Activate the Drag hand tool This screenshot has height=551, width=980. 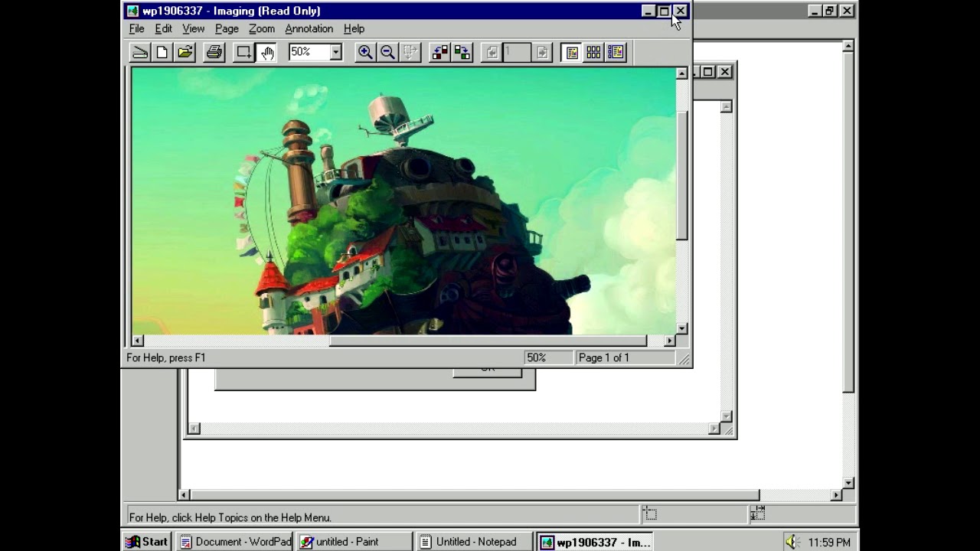[266, 52]
